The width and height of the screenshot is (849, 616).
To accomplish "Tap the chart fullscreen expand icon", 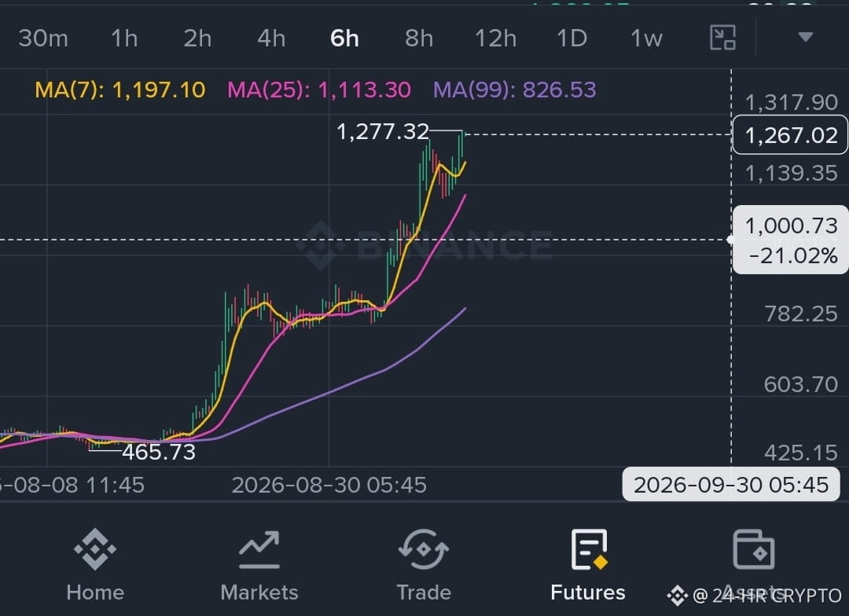I will click(723, 38).
